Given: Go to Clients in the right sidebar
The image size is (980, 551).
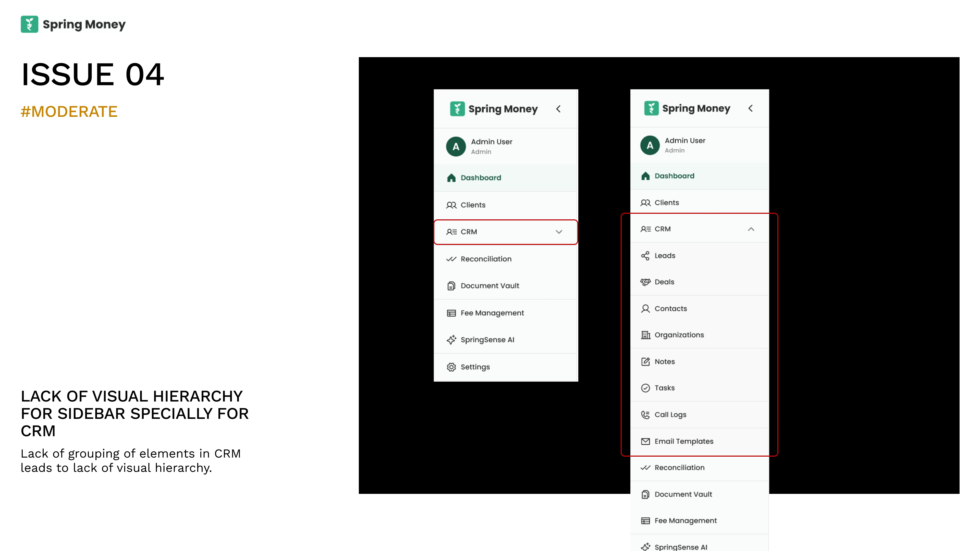Looking at the screenshot, I should (x=666, y=203).
